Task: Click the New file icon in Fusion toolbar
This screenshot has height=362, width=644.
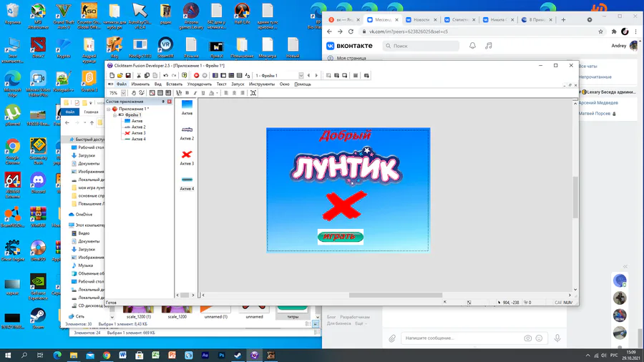Action: (x=112, y=76)
